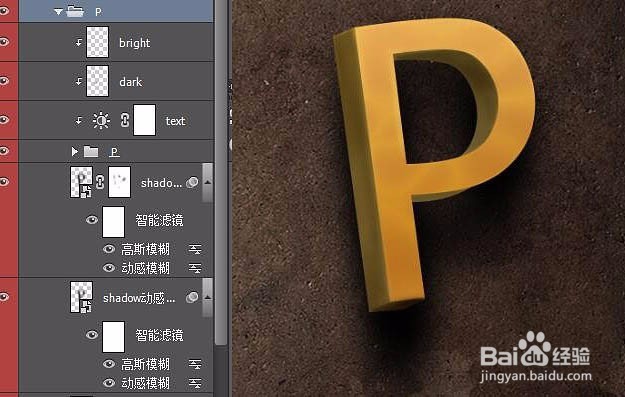This screenshot has height=397, width=625.
Task: Click 高斯模糊 filter name under shadow动感... layer
Action: [145, 364]
